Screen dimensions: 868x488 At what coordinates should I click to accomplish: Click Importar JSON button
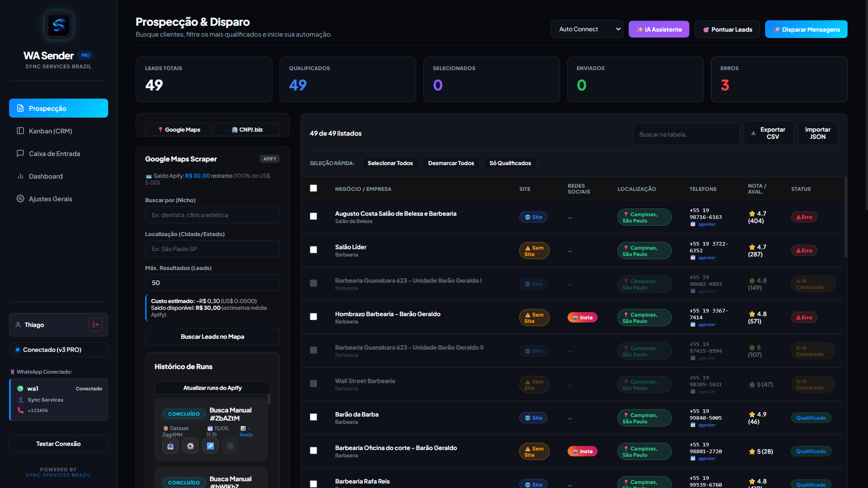(818, 133)
